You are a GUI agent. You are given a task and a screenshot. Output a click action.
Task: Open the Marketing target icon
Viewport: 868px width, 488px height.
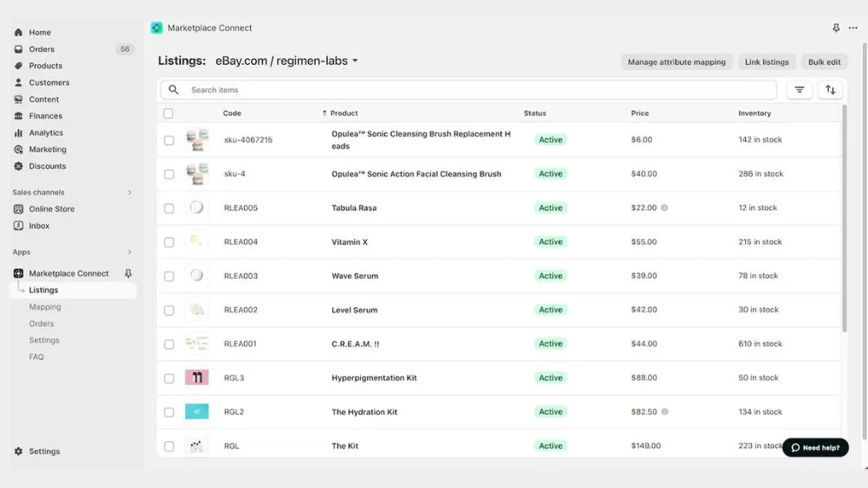tap(18, 150)
